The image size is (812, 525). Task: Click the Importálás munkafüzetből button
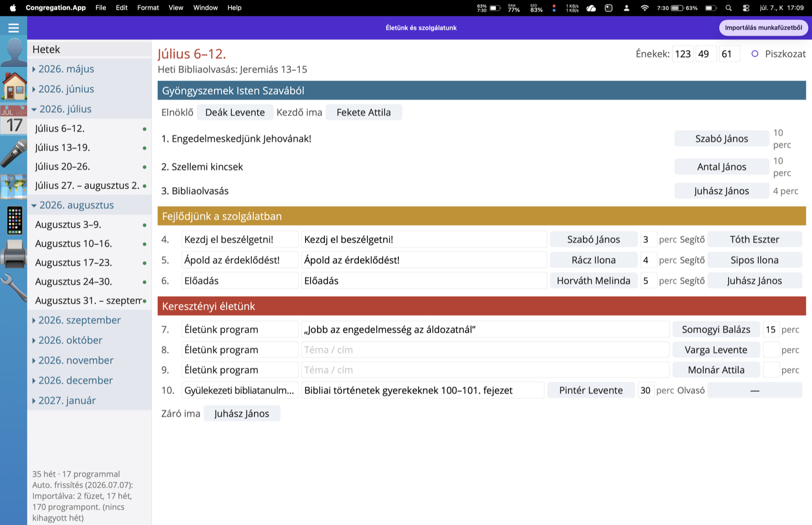pos(763,28)
